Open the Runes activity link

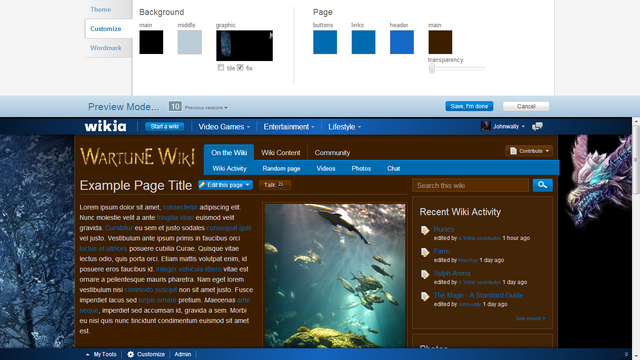pyautogui.click(x=443, y=229)
